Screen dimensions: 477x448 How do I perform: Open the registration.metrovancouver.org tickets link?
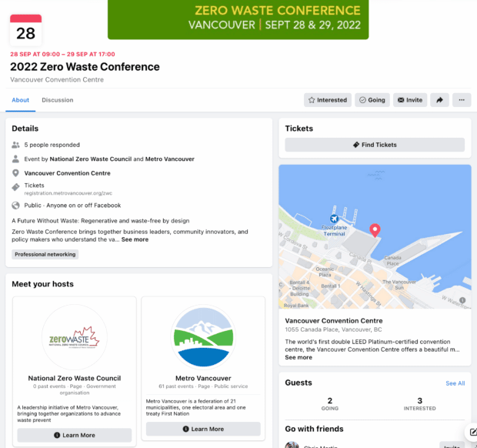click(x=68, y=193)
